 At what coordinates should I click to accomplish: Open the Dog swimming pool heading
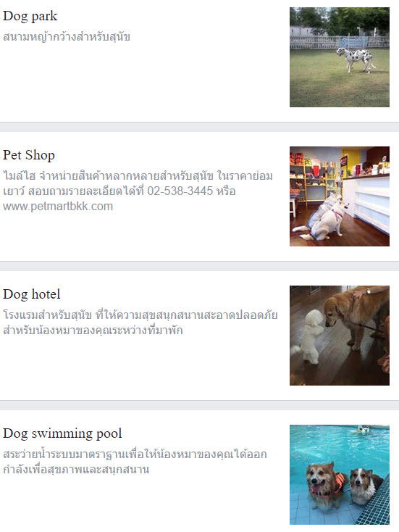(62, 433)
